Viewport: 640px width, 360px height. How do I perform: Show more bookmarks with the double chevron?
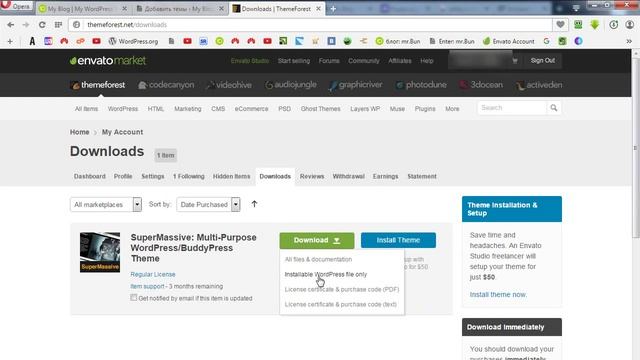(x=629, y=41)
